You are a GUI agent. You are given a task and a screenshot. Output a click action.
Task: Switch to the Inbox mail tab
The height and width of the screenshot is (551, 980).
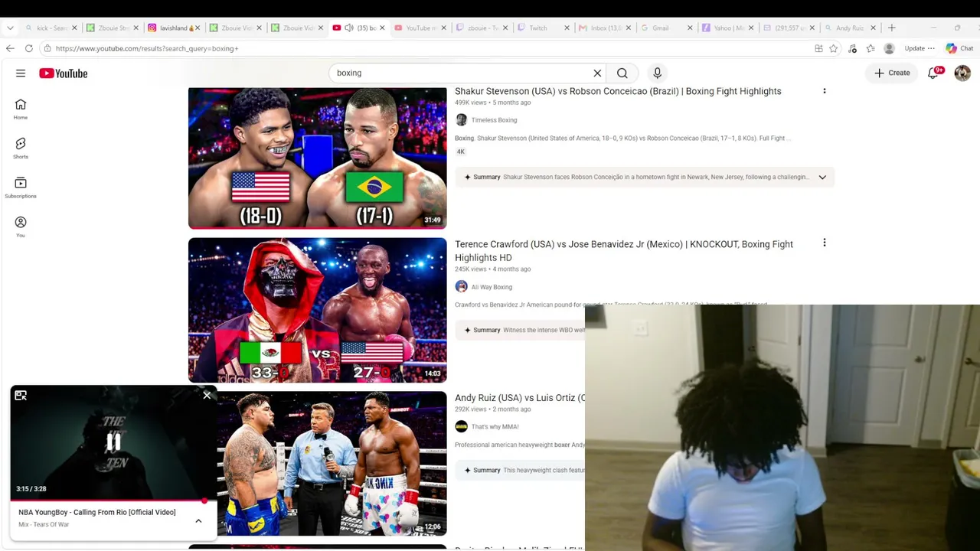[x=604, y=28]
